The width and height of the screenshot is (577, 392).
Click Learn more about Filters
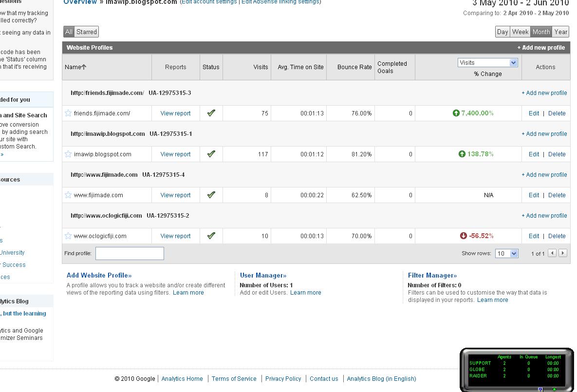492,300
